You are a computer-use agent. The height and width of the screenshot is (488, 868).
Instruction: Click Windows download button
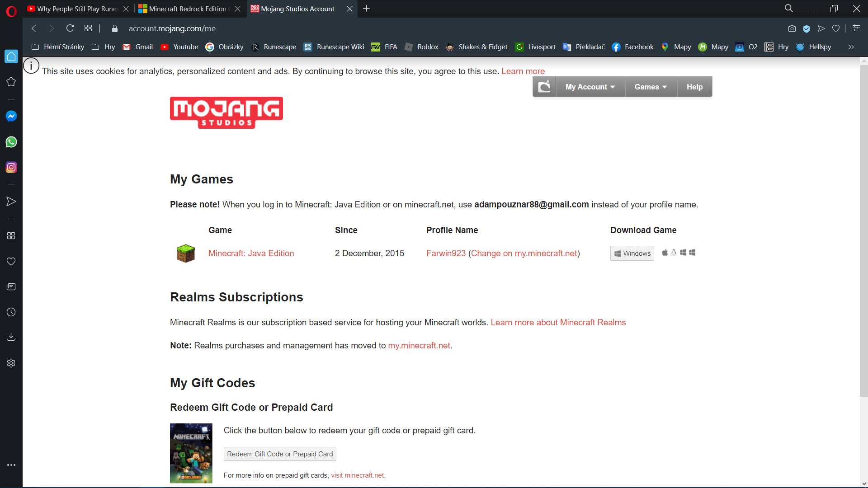632,253
